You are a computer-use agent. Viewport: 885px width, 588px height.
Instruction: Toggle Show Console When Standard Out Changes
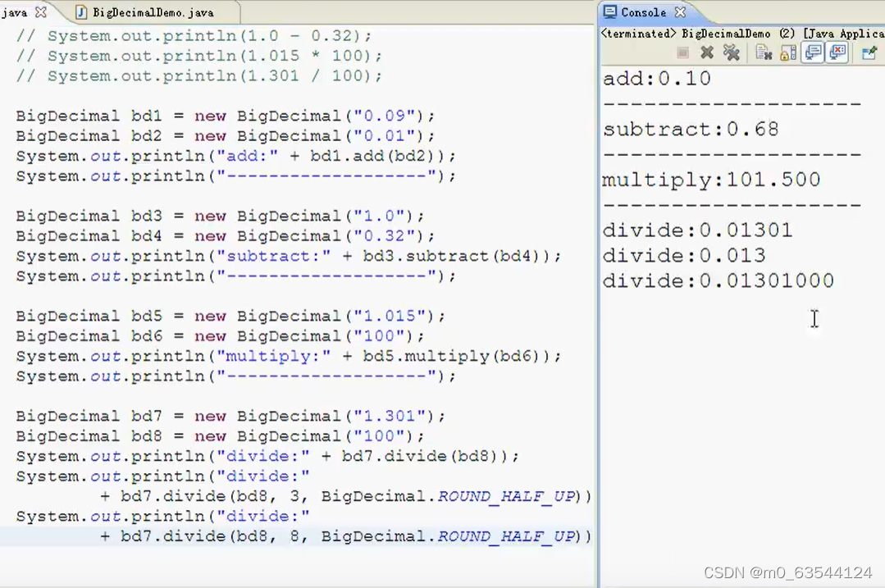tap(813, 52)
